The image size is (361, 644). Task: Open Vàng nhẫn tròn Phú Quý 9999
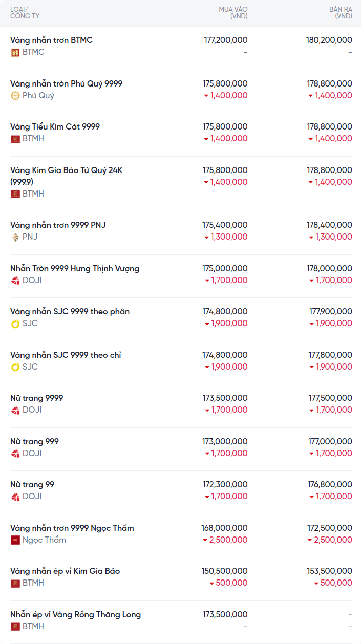66,84
